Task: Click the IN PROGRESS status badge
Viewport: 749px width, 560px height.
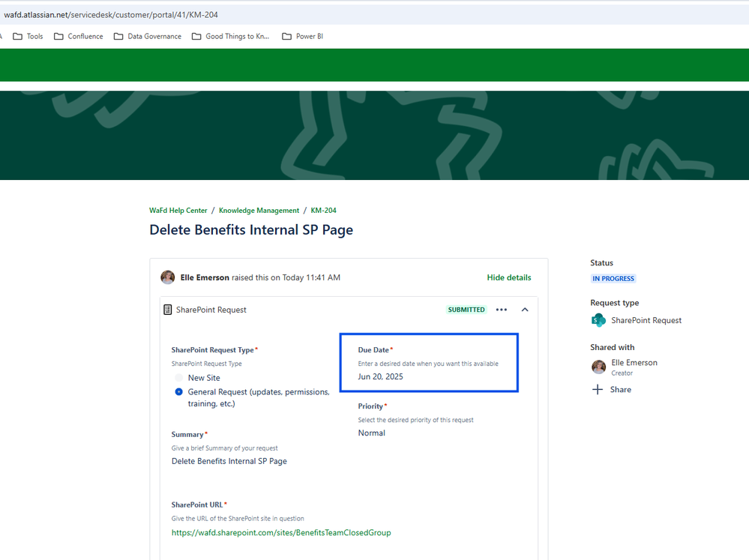Action: [613, 279]
